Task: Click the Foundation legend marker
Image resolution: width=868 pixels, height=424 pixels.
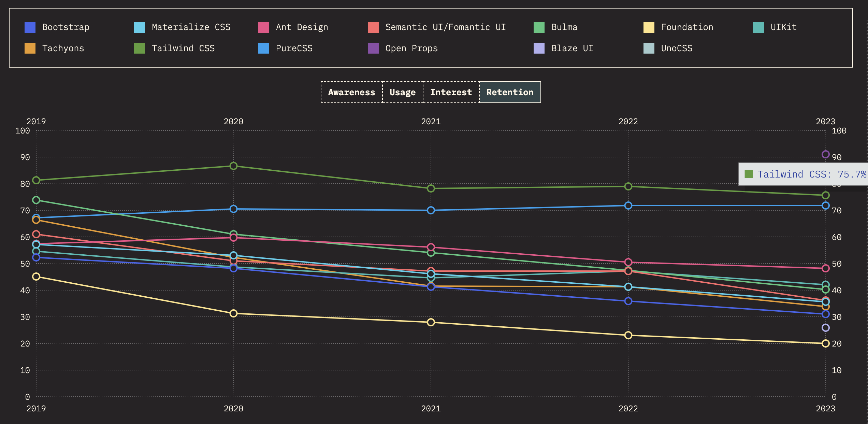Action: click(649, 27)
